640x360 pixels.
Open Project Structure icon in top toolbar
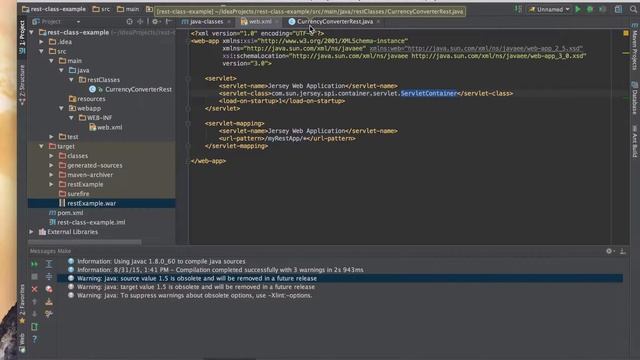(618, 9)
